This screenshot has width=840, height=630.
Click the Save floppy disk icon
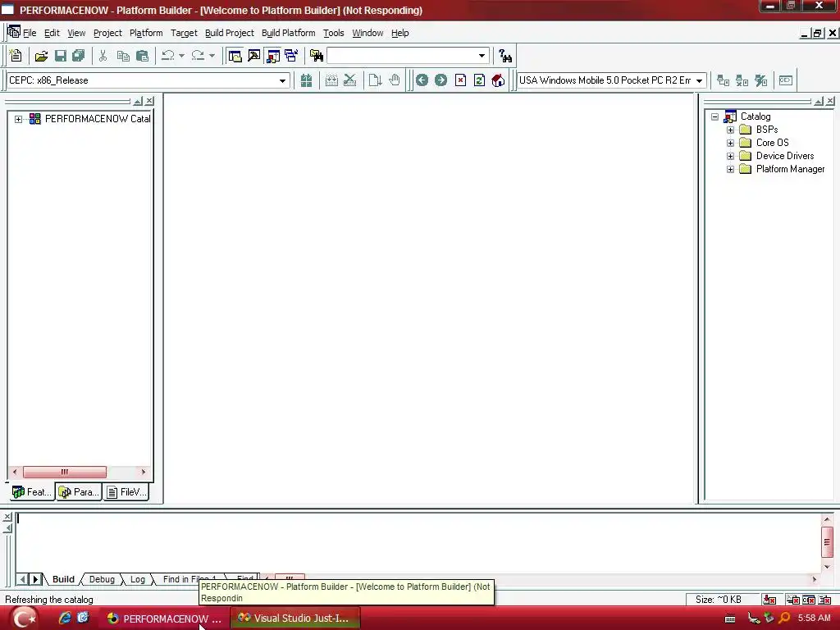coord(60,55)
